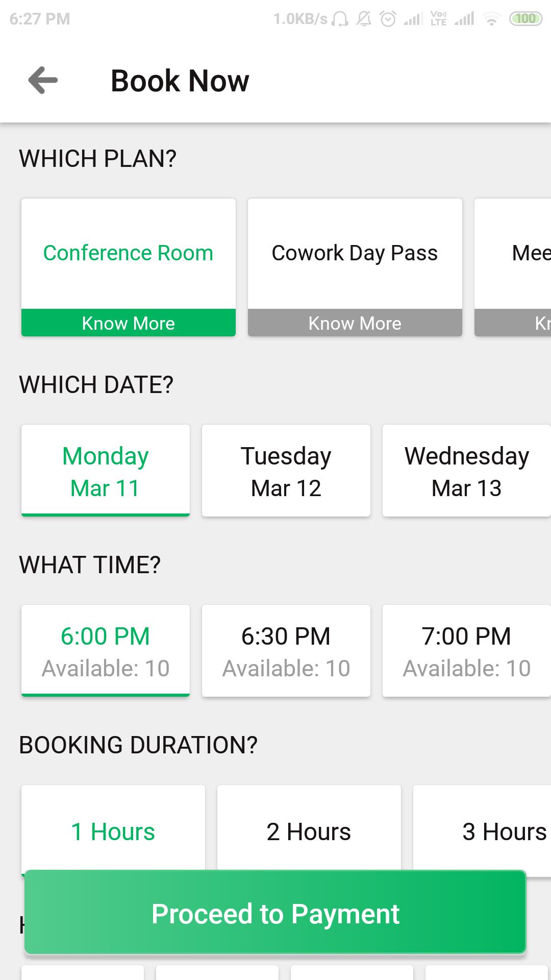Tap Proceed to Payment button
551x980 pixels.
tap(275, 913)
